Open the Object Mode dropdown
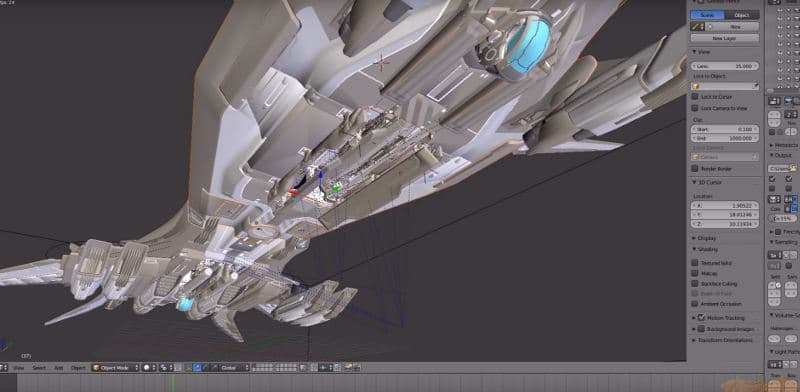This screenshot has height=392, width=800. tap(115, 368)
